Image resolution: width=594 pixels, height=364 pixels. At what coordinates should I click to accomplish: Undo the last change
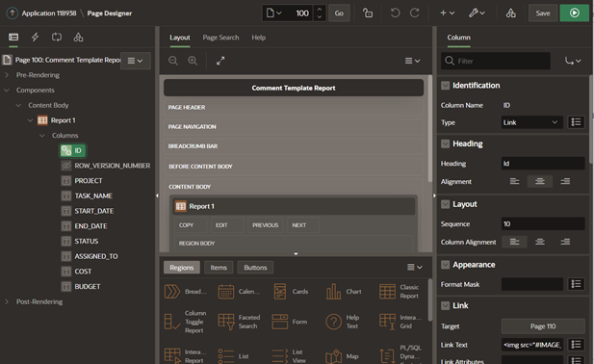tap(395, 13)
